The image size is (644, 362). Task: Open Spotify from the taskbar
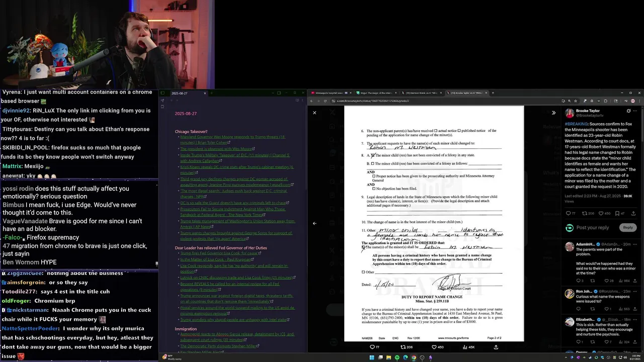pos(397,357)
